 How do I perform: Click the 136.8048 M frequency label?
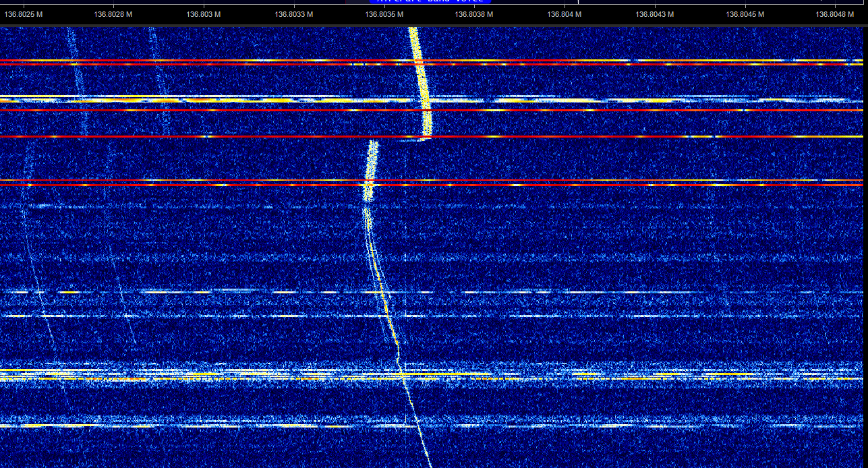835,14
